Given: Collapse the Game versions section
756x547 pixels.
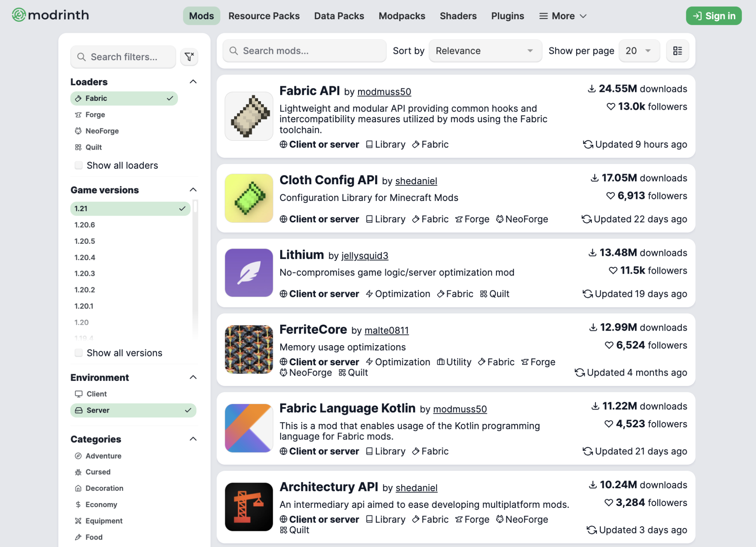Looking at the screenshot, I should pos(193,190).
